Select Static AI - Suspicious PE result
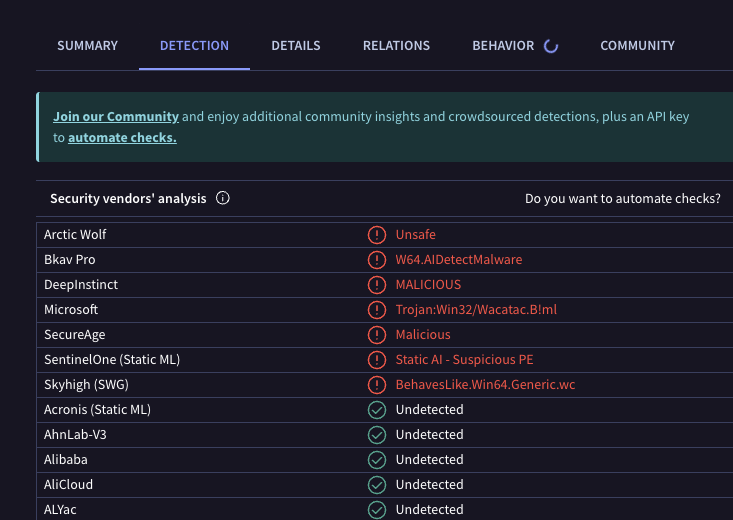 pos(464,359)
